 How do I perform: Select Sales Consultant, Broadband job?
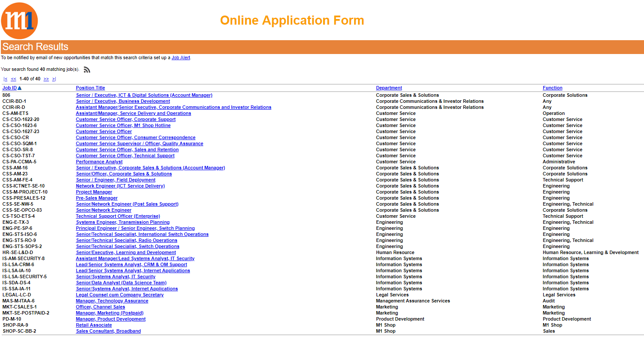(x=108, y=331)
